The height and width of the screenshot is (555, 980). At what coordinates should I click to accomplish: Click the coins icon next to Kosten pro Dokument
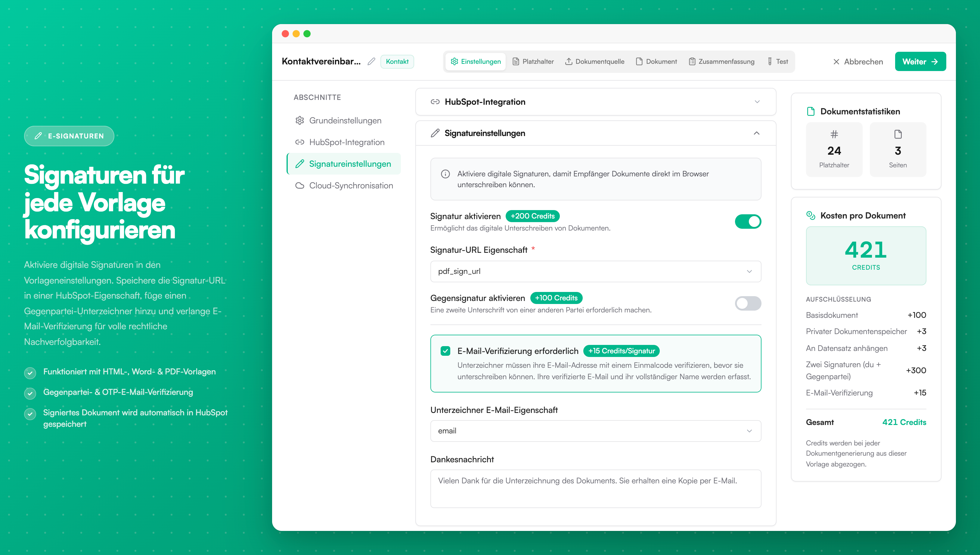click(x=811, y=215)
